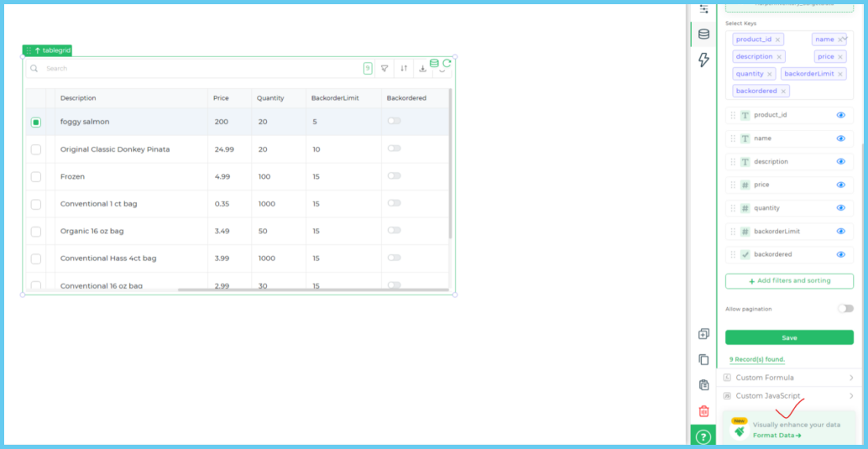Click the green refresh icon on tablegrid

pyautogui.click(x=447, y=63)
